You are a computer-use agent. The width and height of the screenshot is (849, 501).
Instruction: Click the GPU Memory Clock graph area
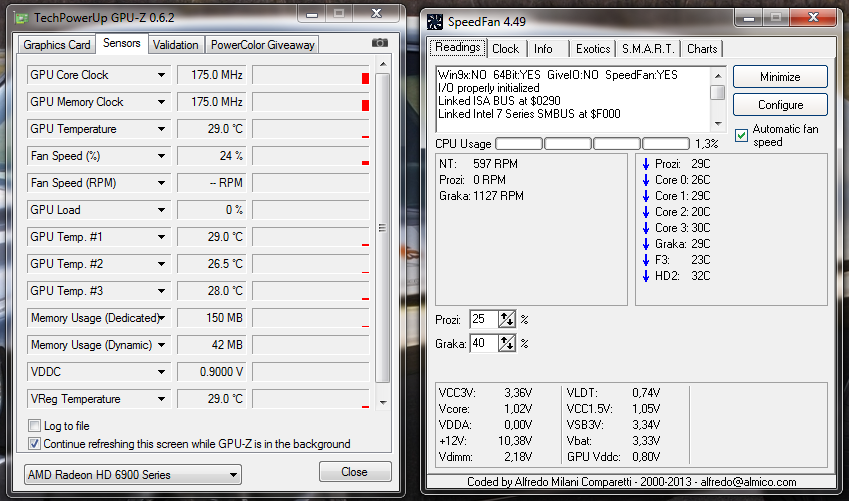coord(311,102)
